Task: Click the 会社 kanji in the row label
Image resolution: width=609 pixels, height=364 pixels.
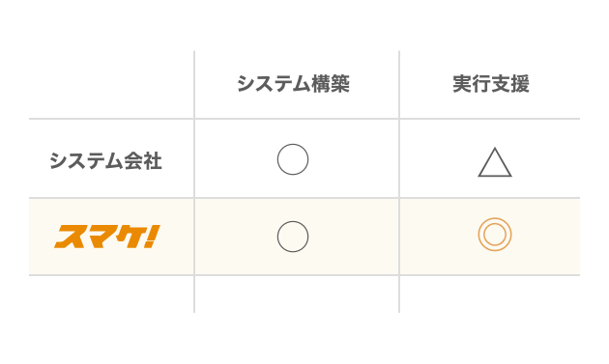Action: tap(142, 160)
